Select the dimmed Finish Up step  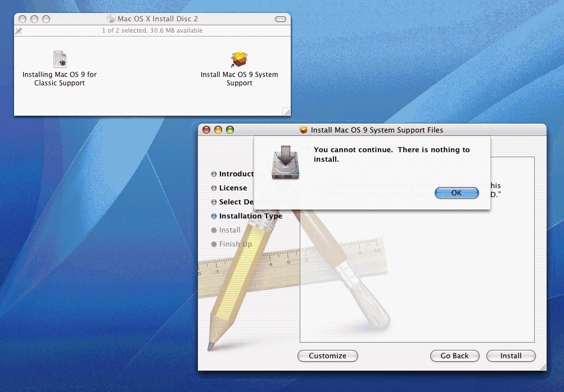coord(236,244)
